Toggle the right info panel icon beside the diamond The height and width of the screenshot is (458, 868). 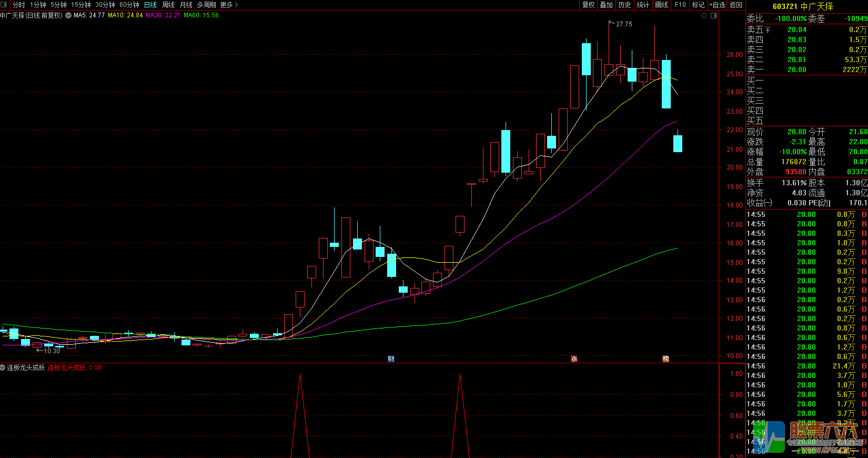[714, 15]
